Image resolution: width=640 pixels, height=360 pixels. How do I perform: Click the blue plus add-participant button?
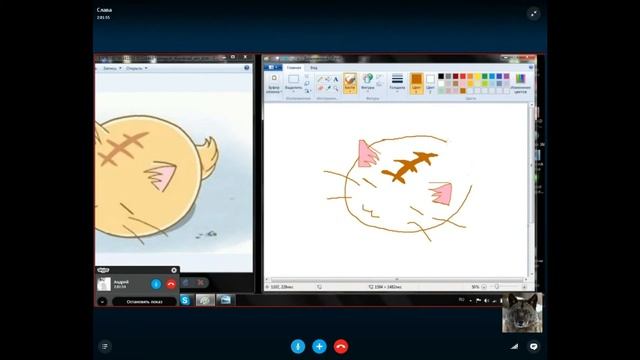point(319,347)
